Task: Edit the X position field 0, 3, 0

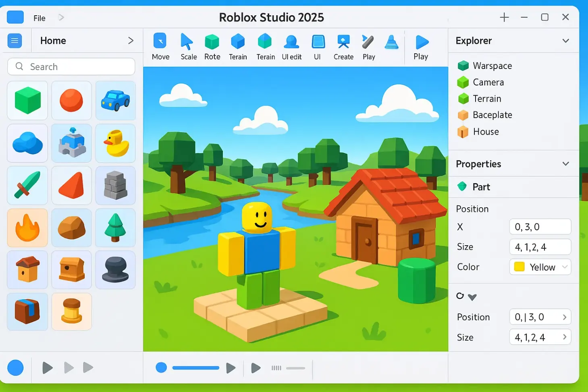Action: coord(540,227)
